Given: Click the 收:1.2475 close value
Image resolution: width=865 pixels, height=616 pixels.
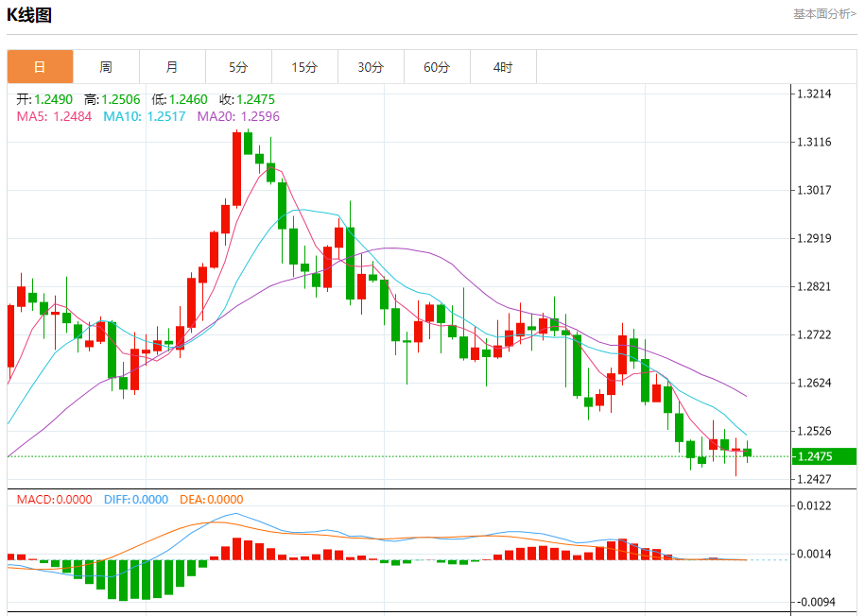Looking at the screenshot, I should point(247,99).
